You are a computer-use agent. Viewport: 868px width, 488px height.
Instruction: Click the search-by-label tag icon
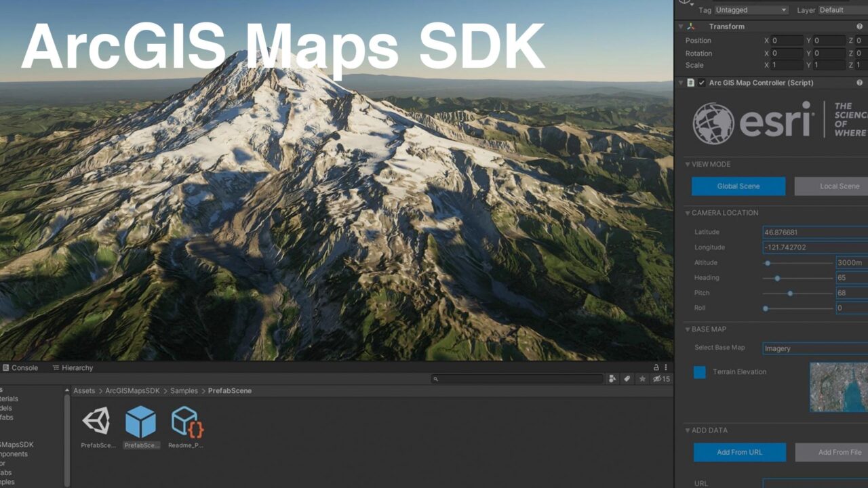click(626, 379)
